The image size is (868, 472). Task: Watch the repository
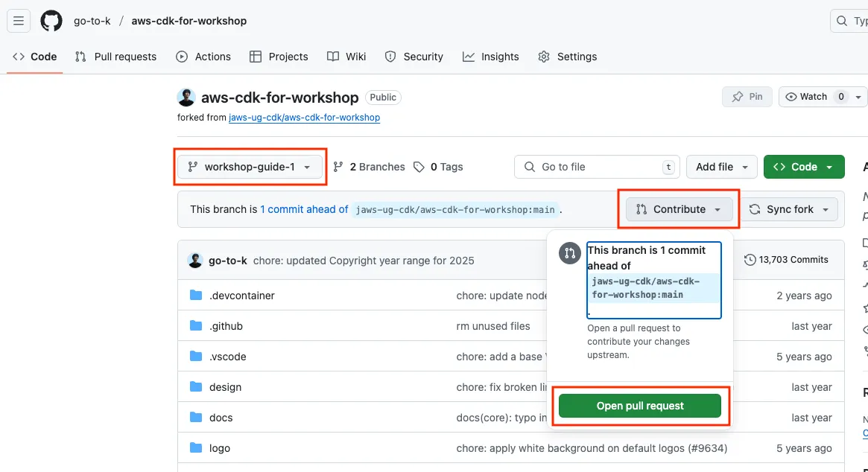(x=814, y=97)
